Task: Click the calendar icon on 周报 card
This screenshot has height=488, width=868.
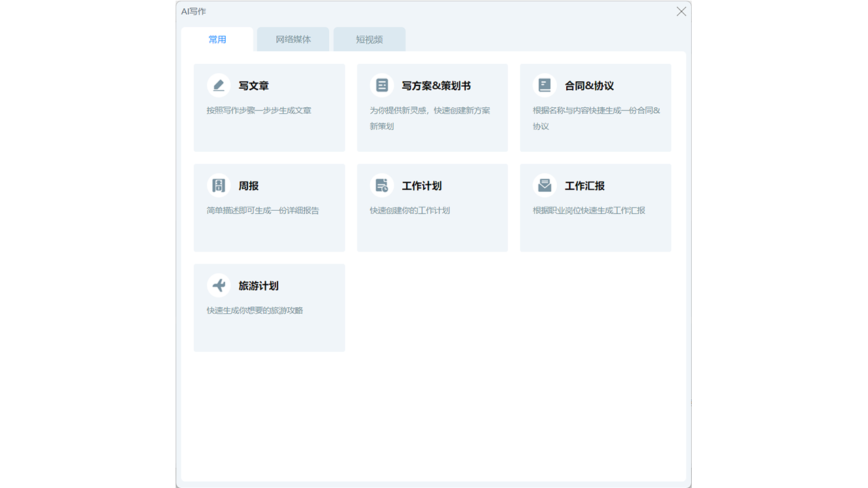Action: point(218,185)
